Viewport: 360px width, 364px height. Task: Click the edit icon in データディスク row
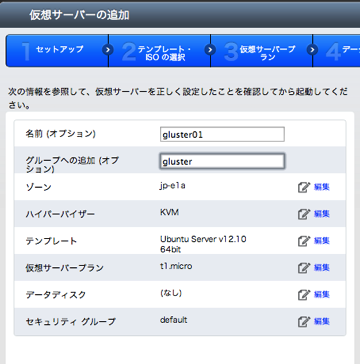[x=304, y=295]
